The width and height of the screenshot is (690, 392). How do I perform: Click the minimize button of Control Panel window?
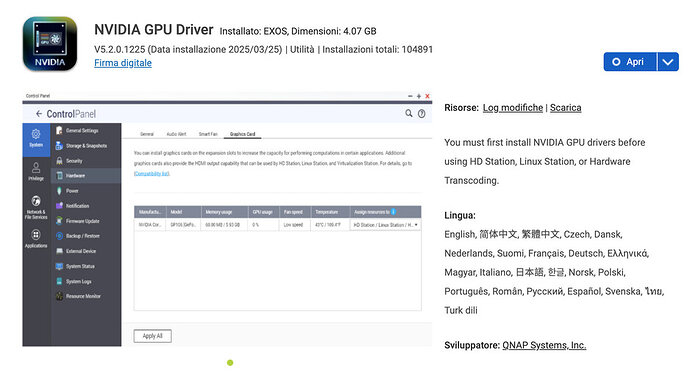coord(410,96)
